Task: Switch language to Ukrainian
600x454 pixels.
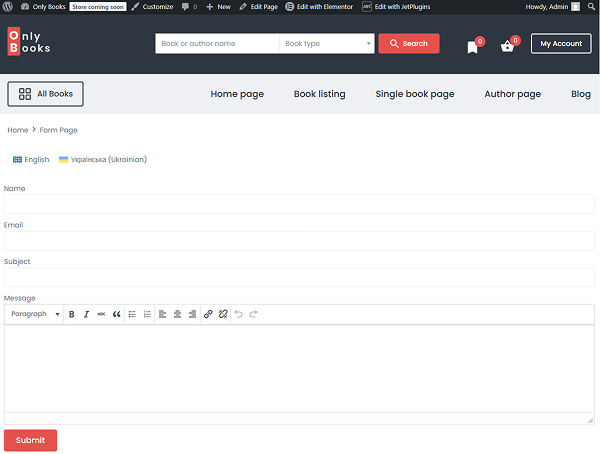Action: 103,159
